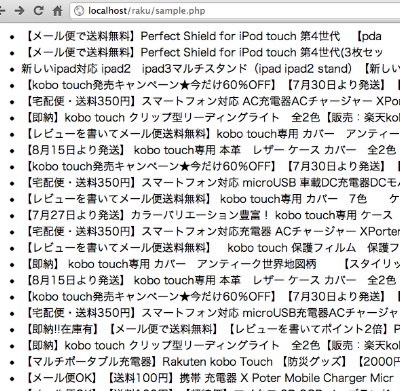Select the Perfect Shield 第4世代(3枚セッ row
Screen dimensions: 400x391
204,53
